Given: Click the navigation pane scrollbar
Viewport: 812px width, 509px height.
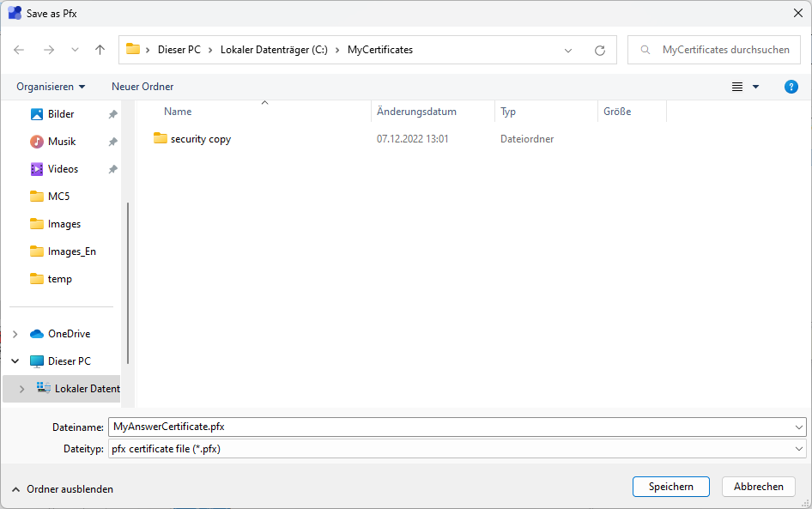Looking at the screenshot, I should (x=128, y=283).
